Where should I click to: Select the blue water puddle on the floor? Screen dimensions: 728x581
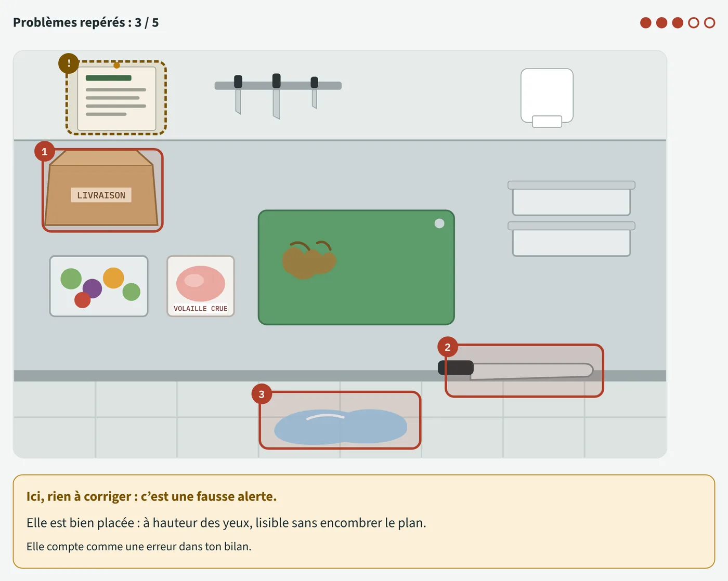click(341, 427)
